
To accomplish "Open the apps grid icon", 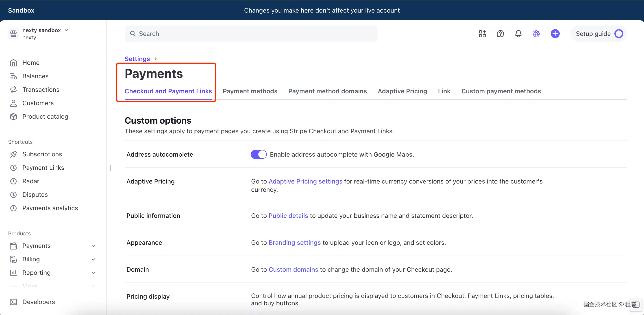I will pyautogui.click(x=482, y=33).
